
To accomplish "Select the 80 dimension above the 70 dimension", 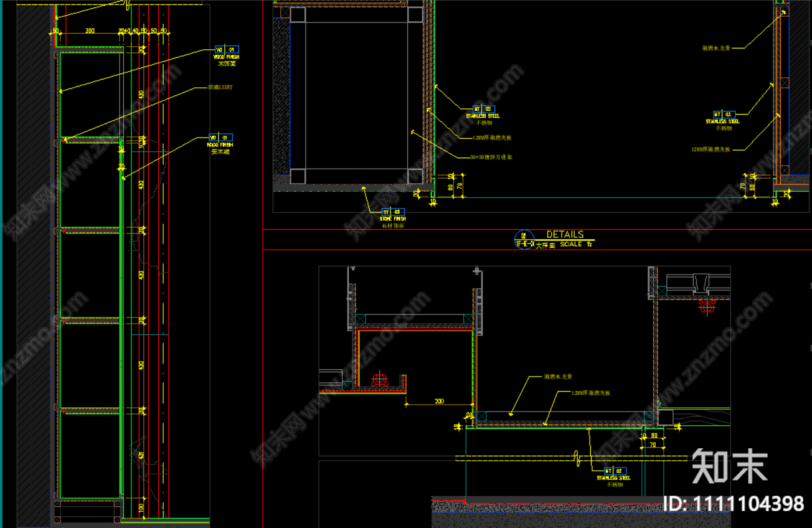I will (653, 436).
